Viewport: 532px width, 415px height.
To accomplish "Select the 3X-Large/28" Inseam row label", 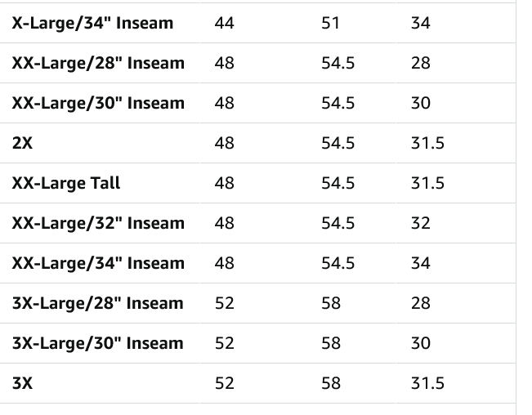I will click(97, 303).
